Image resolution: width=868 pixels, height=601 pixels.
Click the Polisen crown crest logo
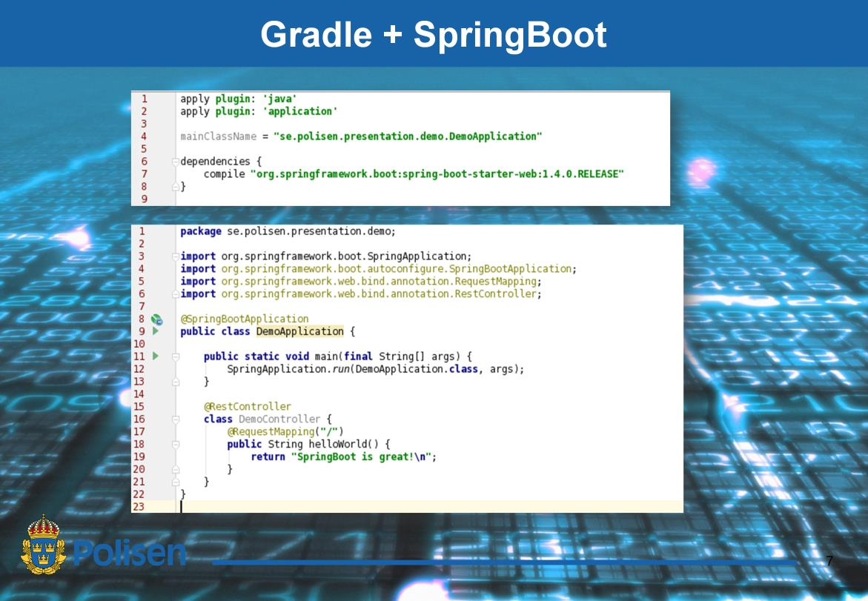(43, 545)
